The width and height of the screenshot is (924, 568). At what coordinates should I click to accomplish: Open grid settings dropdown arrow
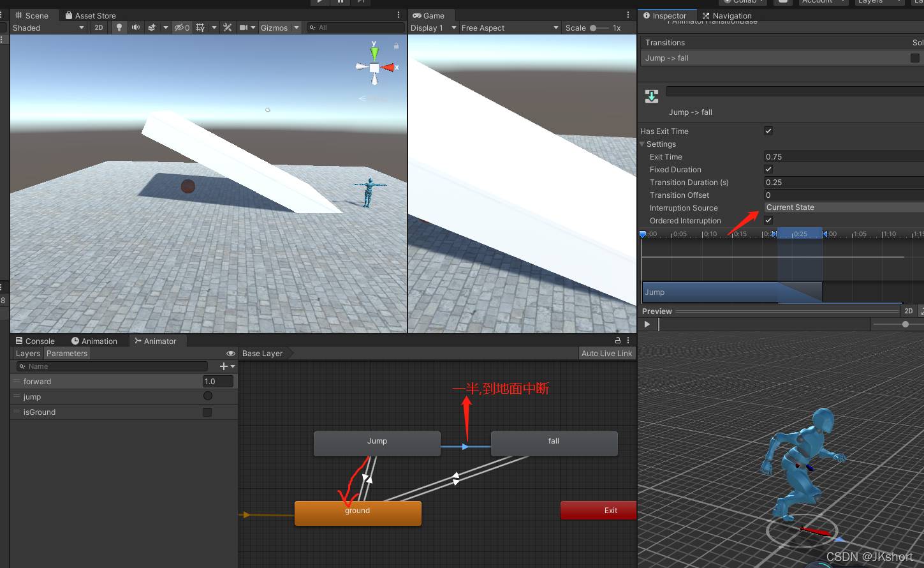tap(214, 27)
